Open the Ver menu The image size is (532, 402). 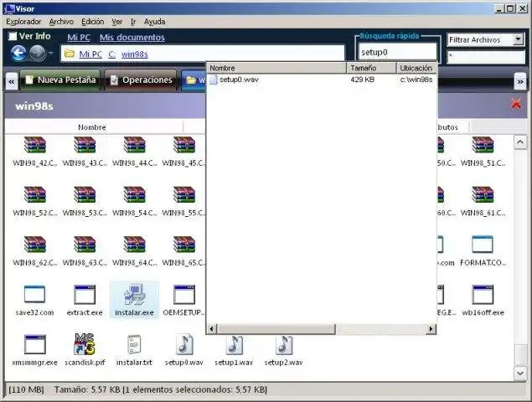117,22
